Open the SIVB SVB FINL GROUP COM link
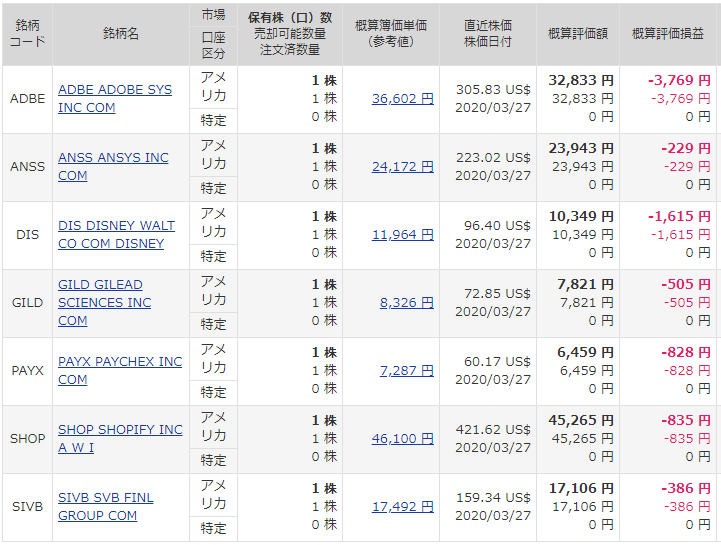Screen dimensions: 721x545 pos(106,506)
